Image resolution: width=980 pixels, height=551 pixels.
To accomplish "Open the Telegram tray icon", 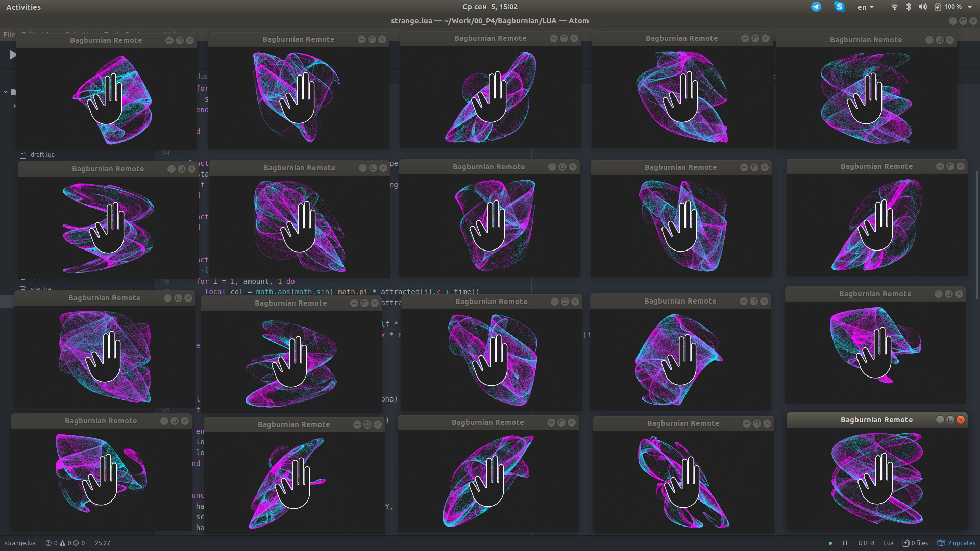I will pyautogui.click(x=816, y=7).
